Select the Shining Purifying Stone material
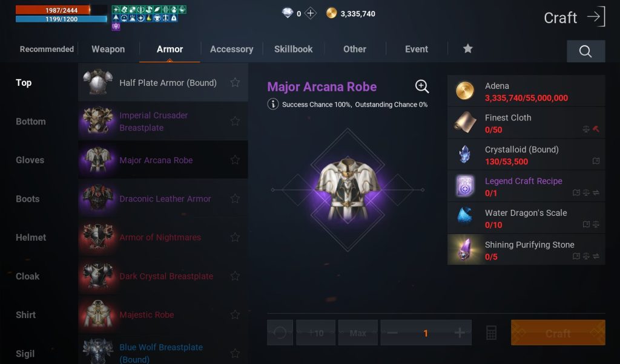 [x=526, y=250]
